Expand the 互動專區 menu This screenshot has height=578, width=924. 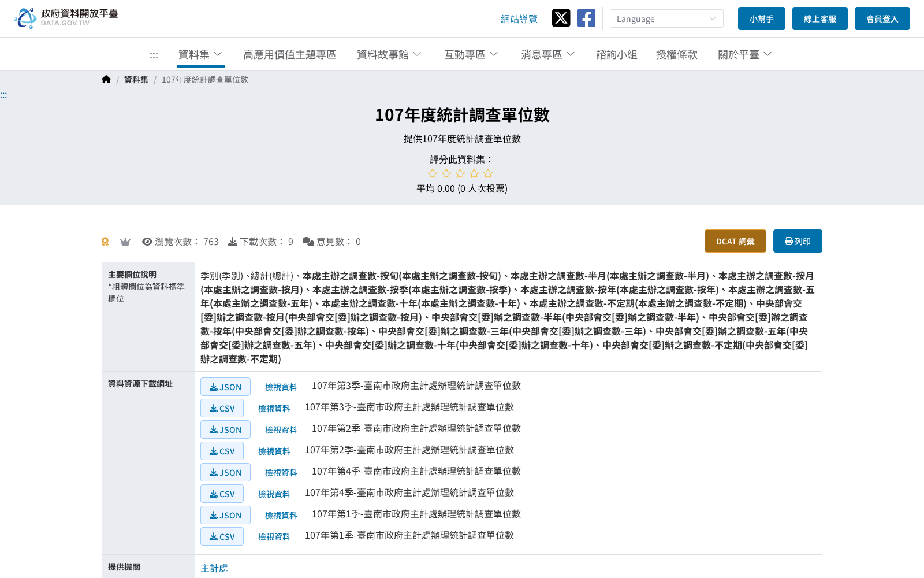[471, 54]
